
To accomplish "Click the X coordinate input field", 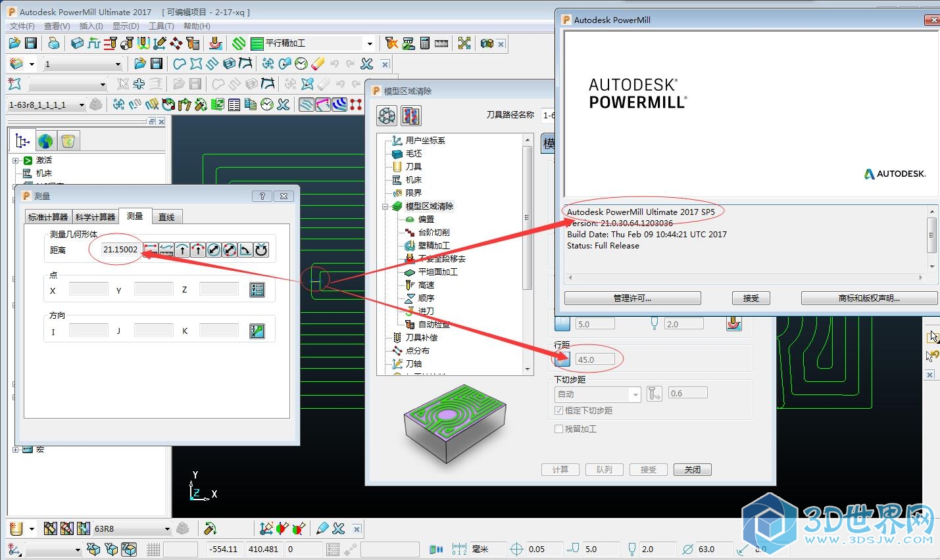I will tap(89, 289).
